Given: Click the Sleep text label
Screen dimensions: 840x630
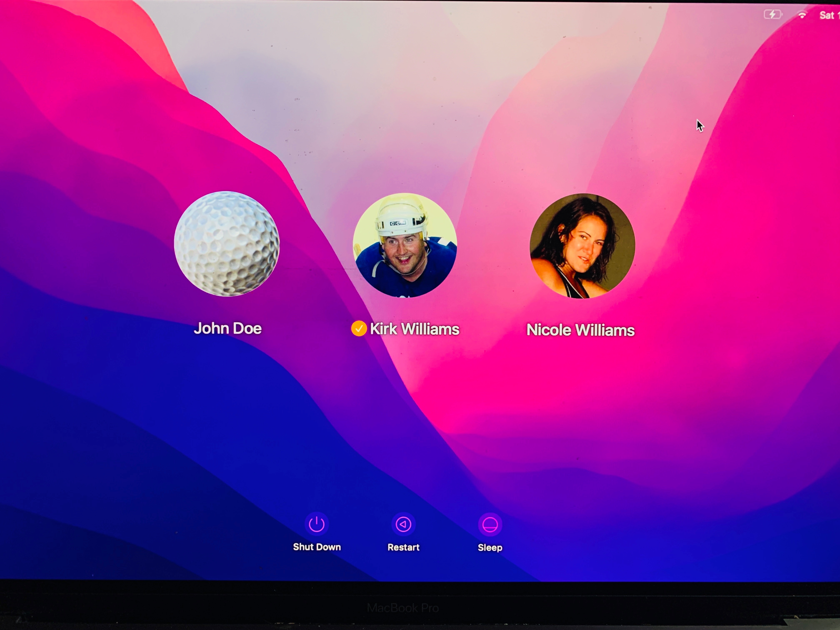Looking at the screenshot, I should pyautogui.click(x=490, y=547).
